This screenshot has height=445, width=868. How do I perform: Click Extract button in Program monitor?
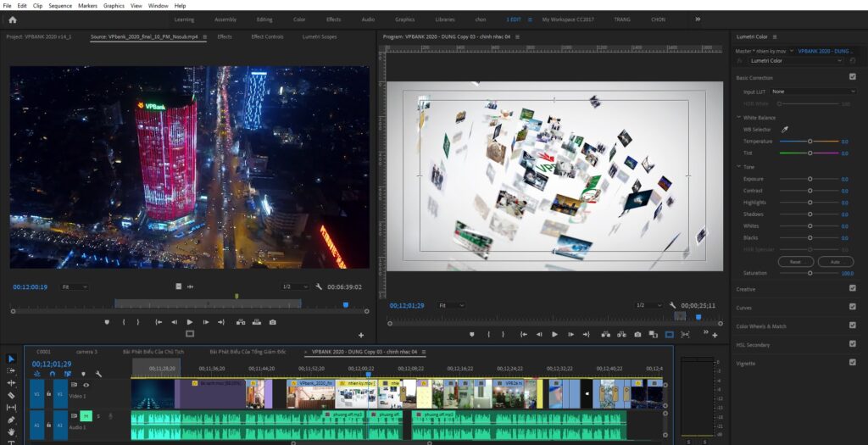point(621,334)
